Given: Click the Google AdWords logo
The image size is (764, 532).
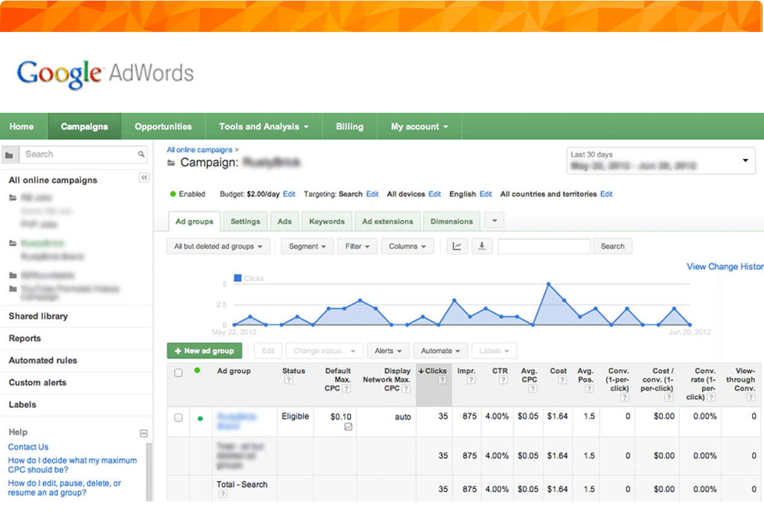Looking at the screenshot, I should tap(106, 74).
